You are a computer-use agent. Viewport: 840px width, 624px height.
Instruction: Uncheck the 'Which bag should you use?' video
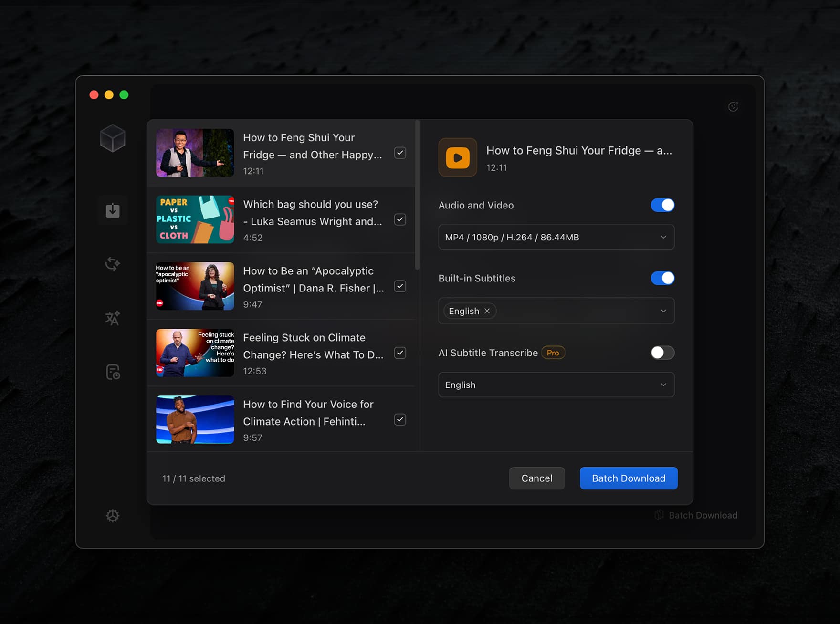pos(399,219)
